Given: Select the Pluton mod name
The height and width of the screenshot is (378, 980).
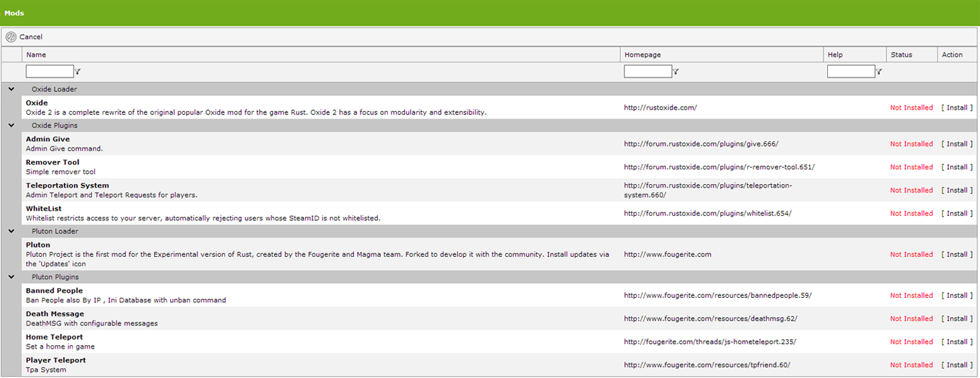Looking at the screenshot, I should (x=38, y=244).
